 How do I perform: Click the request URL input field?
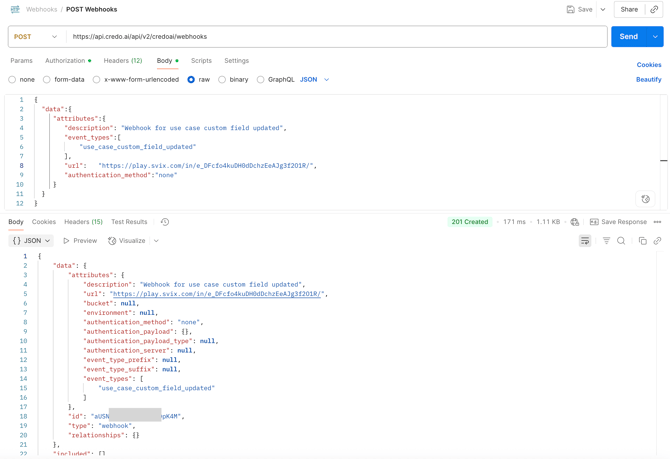336,37
